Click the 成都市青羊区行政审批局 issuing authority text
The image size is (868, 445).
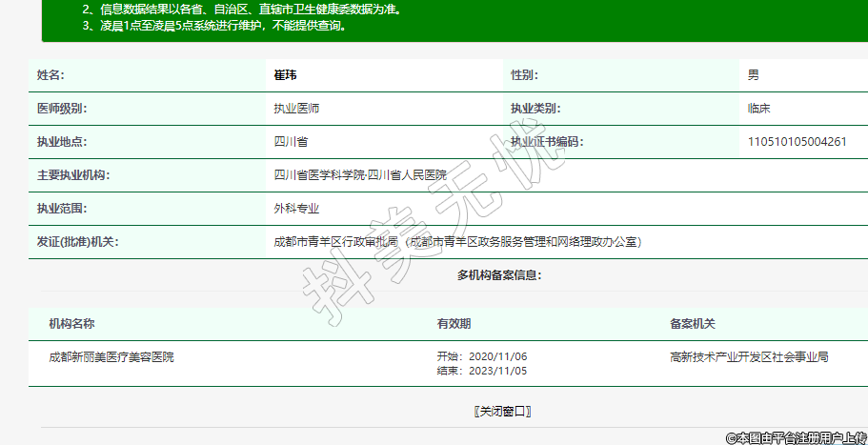coord(336,242)
